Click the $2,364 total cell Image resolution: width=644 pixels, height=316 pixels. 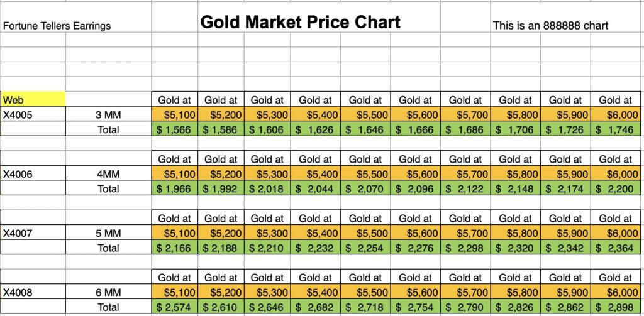tap(615, 248)
